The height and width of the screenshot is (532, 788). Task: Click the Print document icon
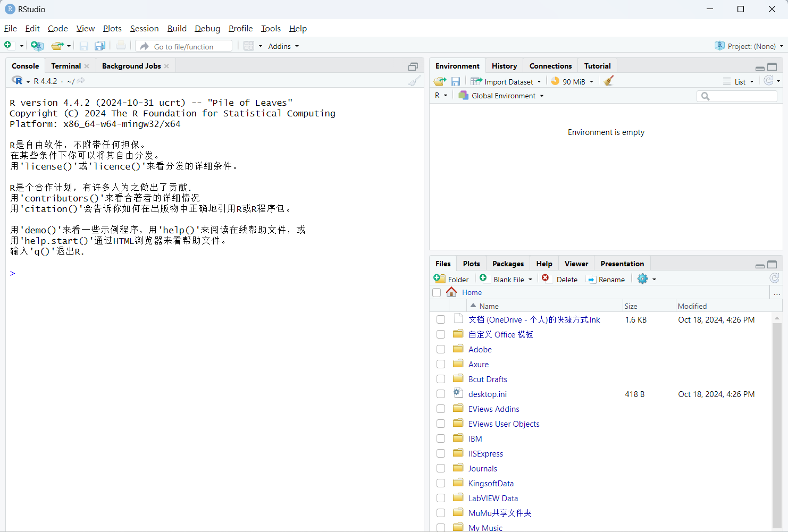(x=121, y=46)
